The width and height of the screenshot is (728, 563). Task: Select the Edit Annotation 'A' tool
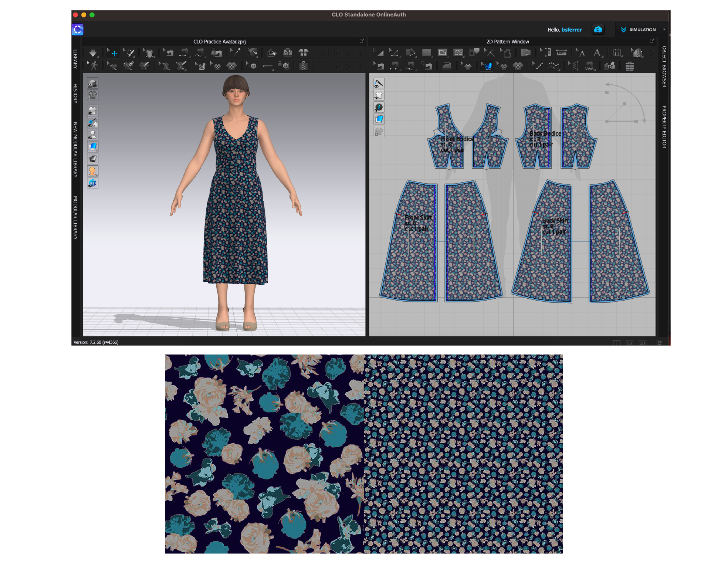(580, 53)
